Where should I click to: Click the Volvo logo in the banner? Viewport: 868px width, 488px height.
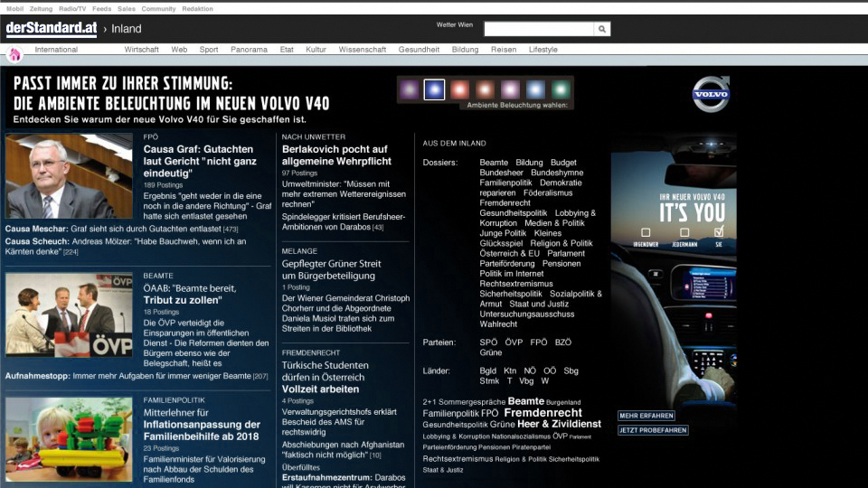(711, 94)
